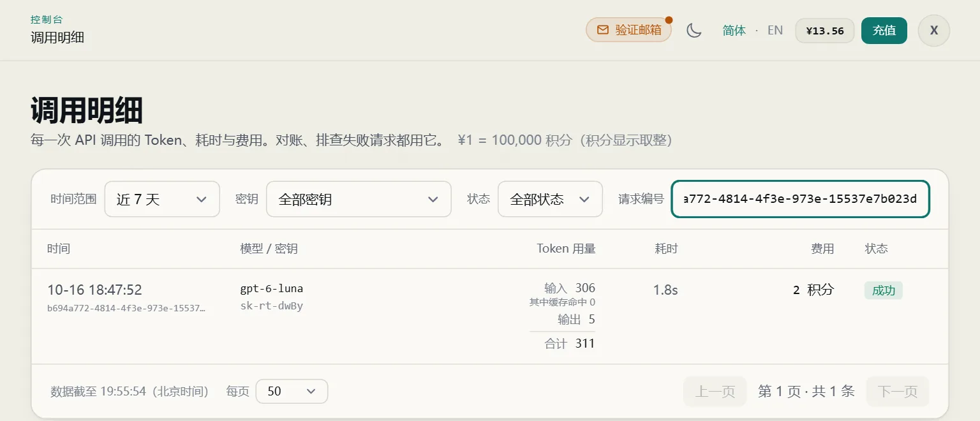
Task: Switch language to 简体
Action: coord(734,30)
